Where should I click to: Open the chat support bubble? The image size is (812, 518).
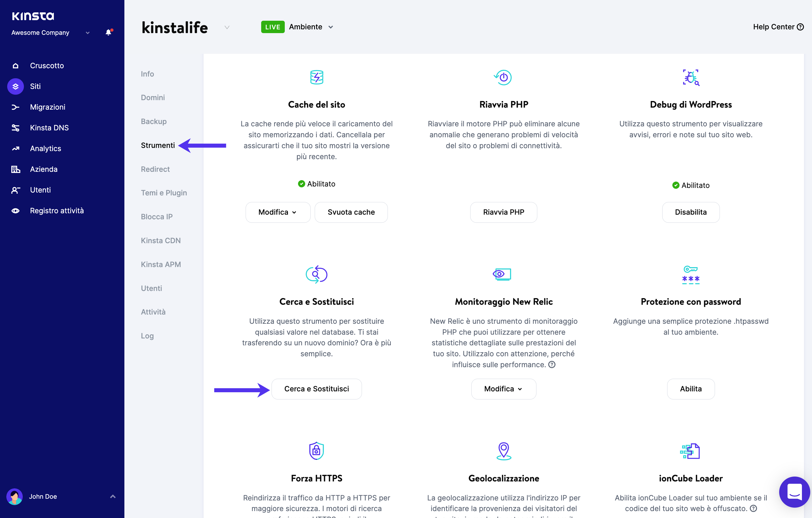pos(794,492)
